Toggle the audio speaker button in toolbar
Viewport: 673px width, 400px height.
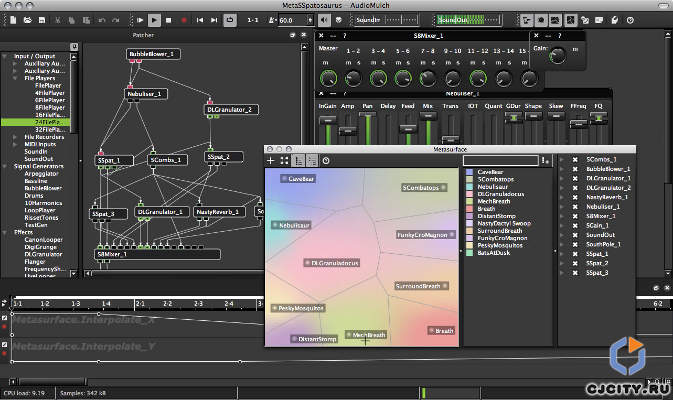tap(324, 20)
